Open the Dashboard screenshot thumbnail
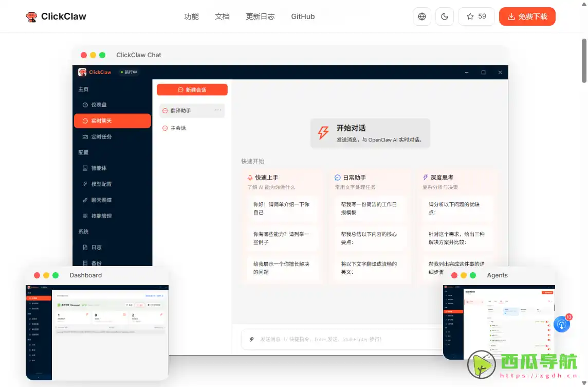Viewport: 588px width, 387px height. (97, 332)
